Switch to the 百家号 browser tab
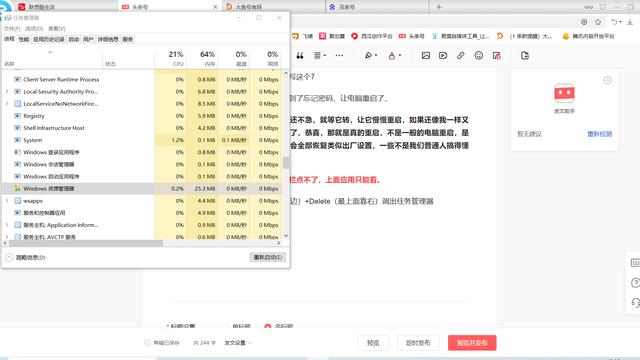 pos(378,7)
